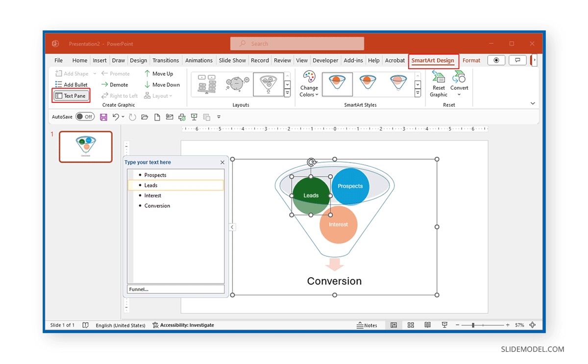
Task: Switch to Reading View icon
Action: [427, 325]
